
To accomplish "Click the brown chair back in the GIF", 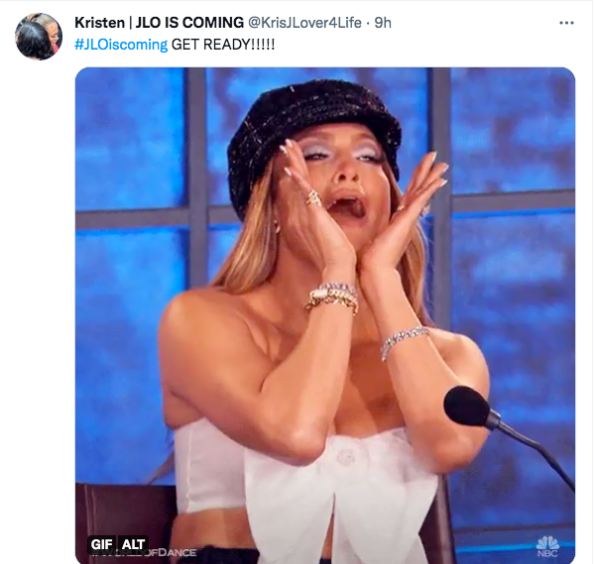I will point(125,520).
